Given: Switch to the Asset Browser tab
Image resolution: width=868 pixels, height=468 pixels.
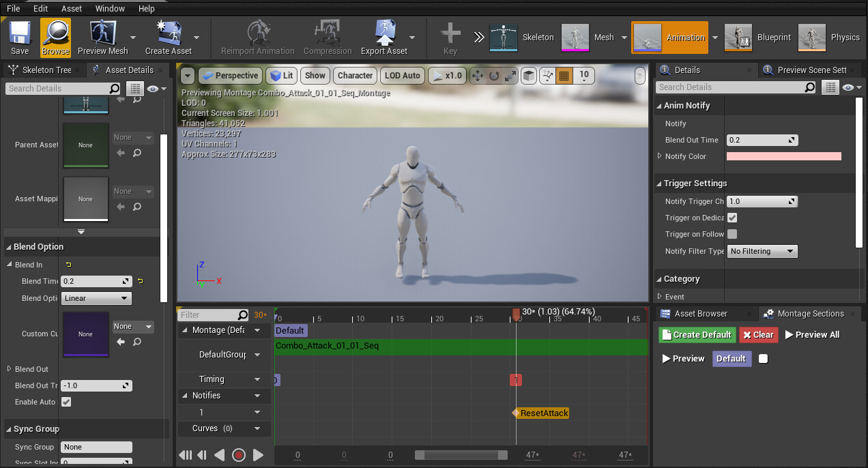Looking at the screenshot, I should click(x=701, y=314).
